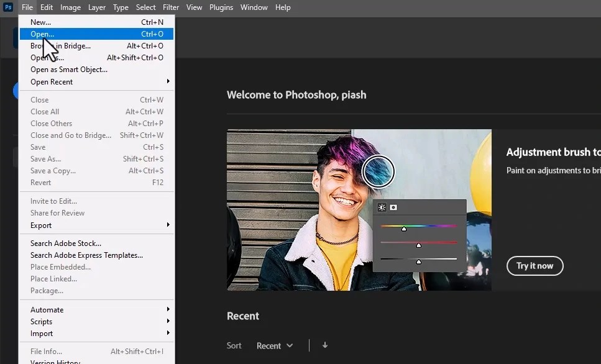Choose Close All from the File menu
601x364 pixels.
[x=44, y=111]
